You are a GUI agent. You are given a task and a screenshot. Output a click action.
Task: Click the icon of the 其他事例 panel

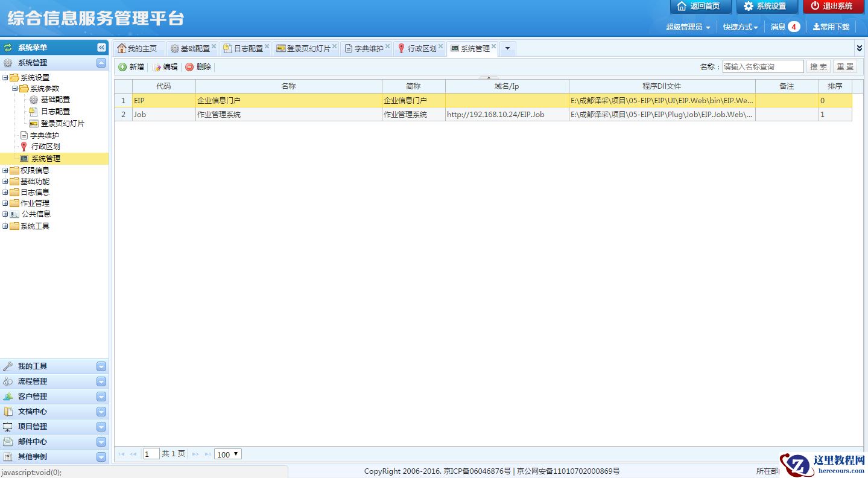click(8, 457)
